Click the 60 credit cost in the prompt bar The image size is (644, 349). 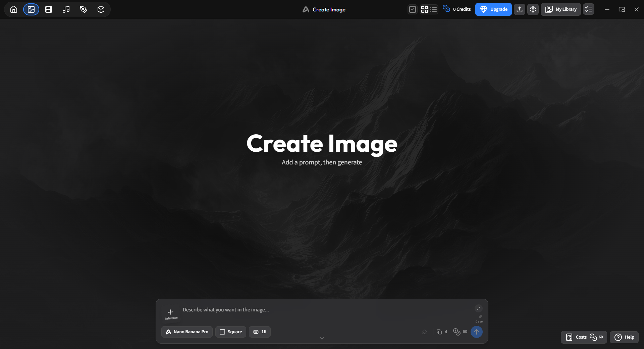460,332
